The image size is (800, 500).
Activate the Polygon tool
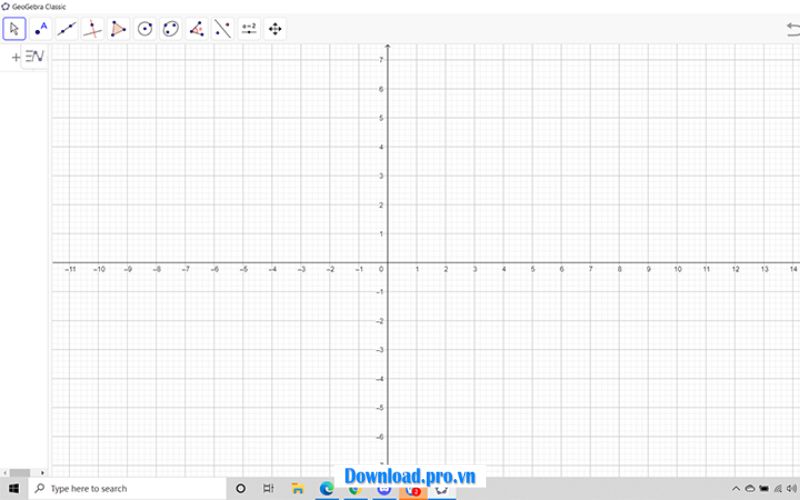tap(118, 29)
